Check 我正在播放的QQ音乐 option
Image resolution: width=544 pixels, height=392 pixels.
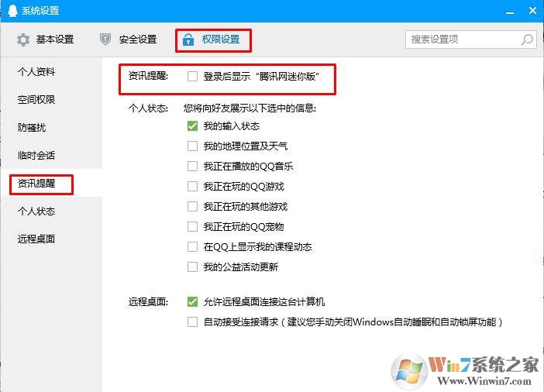[192, 166]
